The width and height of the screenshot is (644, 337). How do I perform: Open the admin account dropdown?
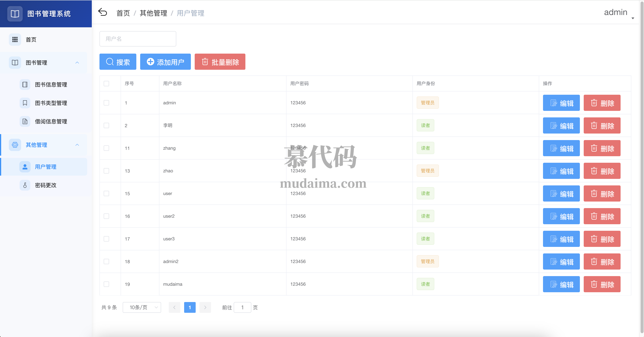(616, 12)
